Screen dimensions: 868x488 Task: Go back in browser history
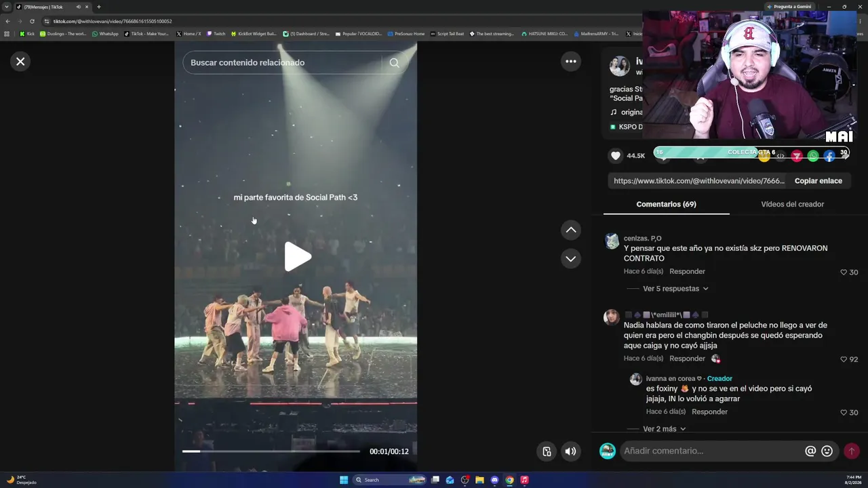[7, 21]
